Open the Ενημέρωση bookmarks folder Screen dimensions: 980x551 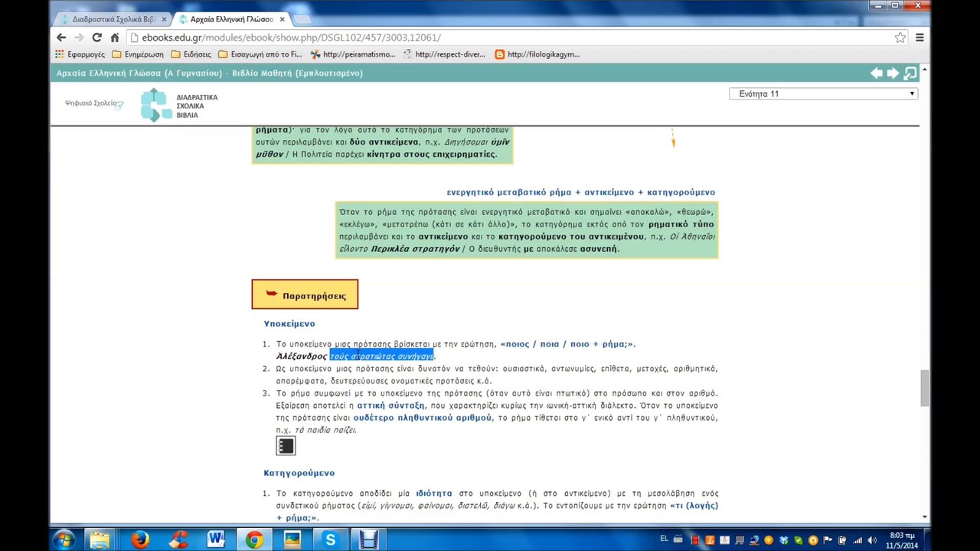pos(137,54)
